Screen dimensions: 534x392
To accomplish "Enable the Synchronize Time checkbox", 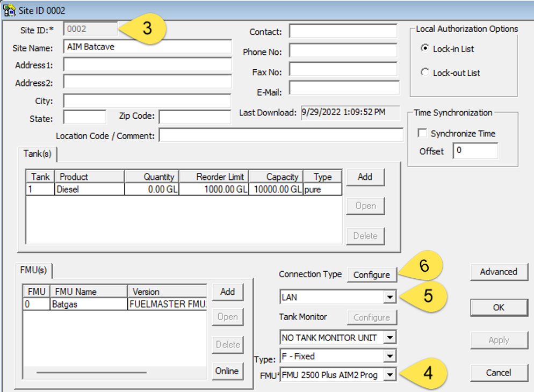I will tap(422, 133).
